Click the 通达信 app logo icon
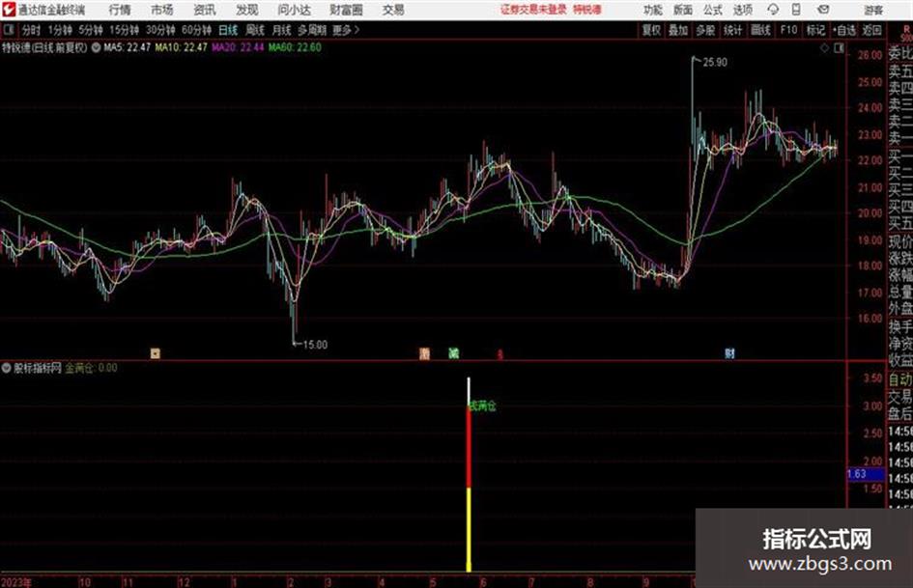Screen dimensions: 913x588 (x=8, y=10)
